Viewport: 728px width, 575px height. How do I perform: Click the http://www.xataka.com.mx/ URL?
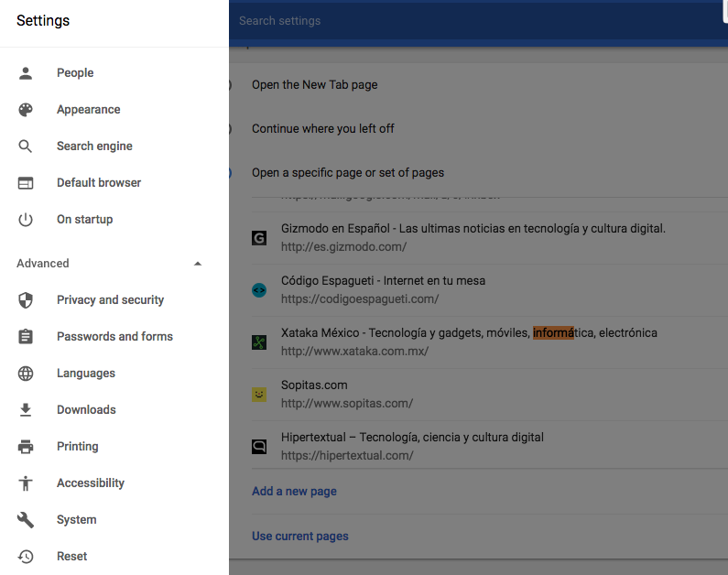tap(354, 352)
